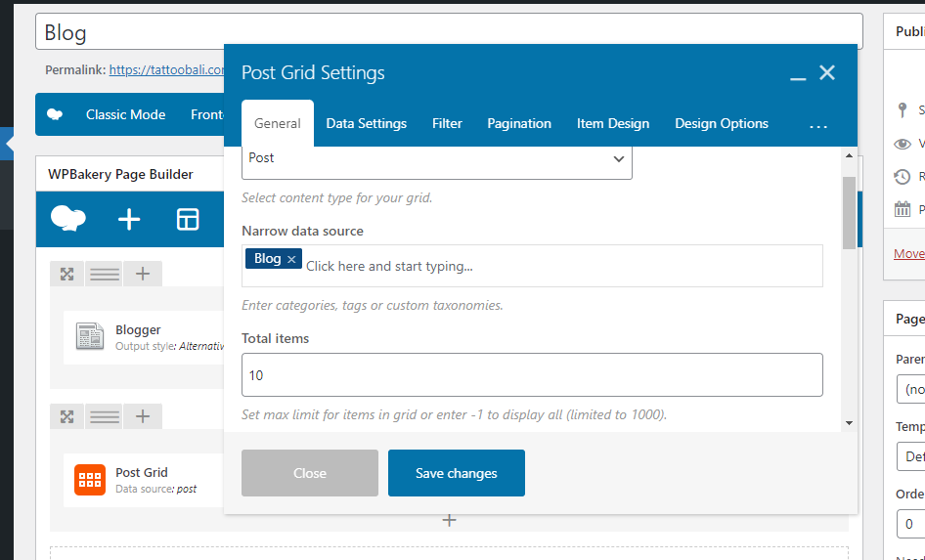Switch to Classic Mode
The image size is (925, 560).
click(x=126, y=114)
